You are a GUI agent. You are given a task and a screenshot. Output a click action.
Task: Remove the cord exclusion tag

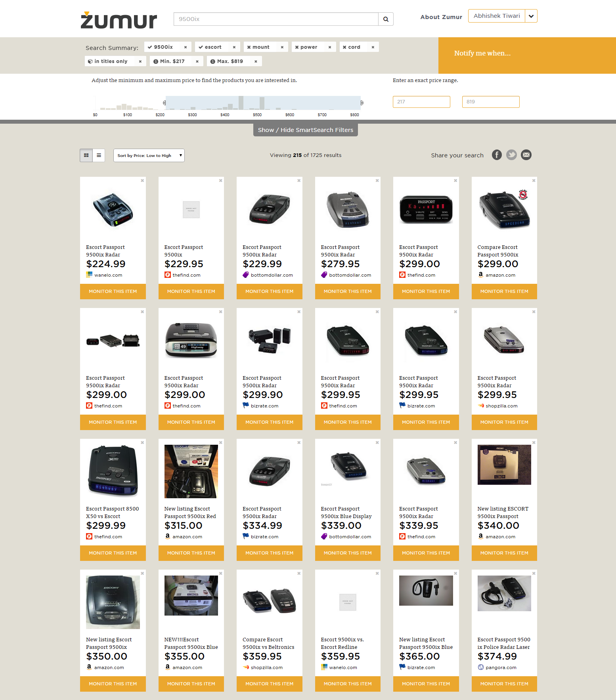(373, 47)
